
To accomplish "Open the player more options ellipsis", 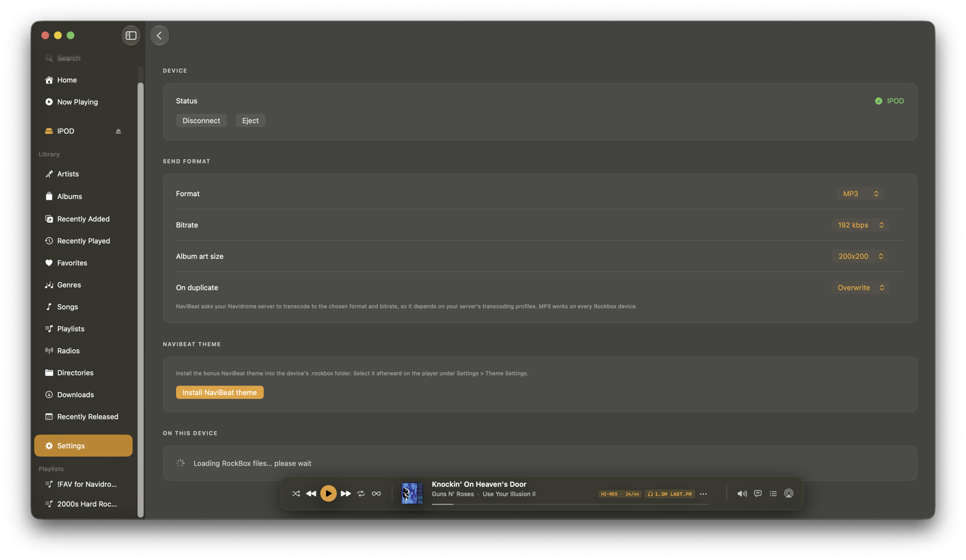I will [x=703, y=494].
